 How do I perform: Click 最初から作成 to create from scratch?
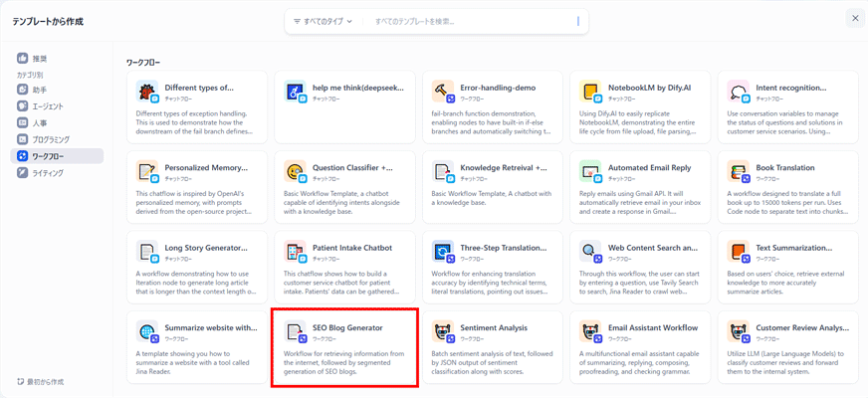(x=41, y=382)
